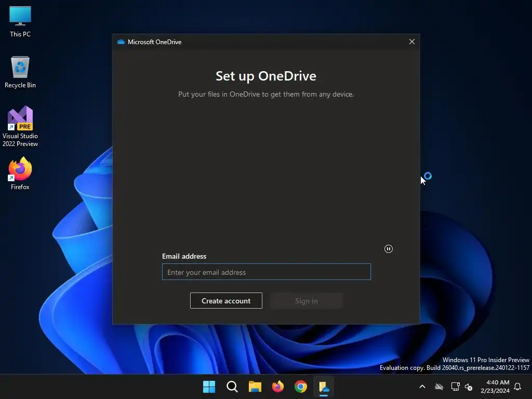Open the Windows Start menu
532x399 pixels.
click(x=209, y=387)
